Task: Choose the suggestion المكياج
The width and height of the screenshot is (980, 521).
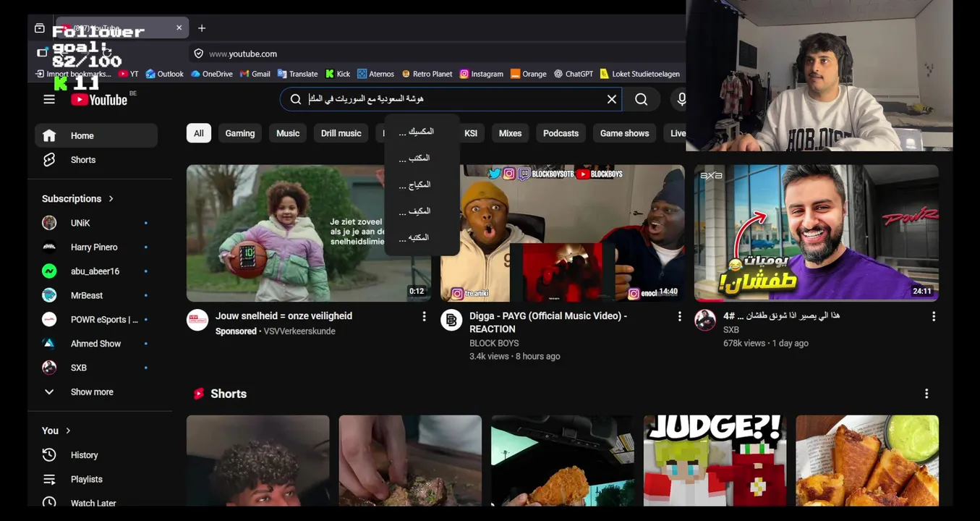Action: pyautogui.click(x=422, y=185)
